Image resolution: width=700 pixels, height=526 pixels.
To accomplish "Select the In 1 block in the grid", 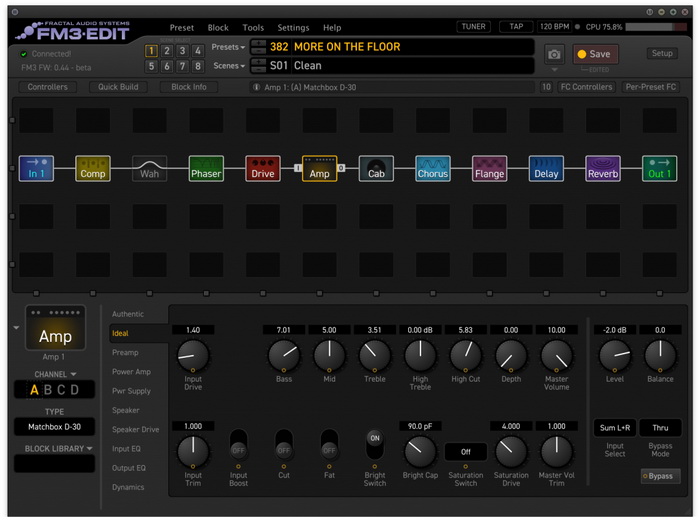I will 36,168.
